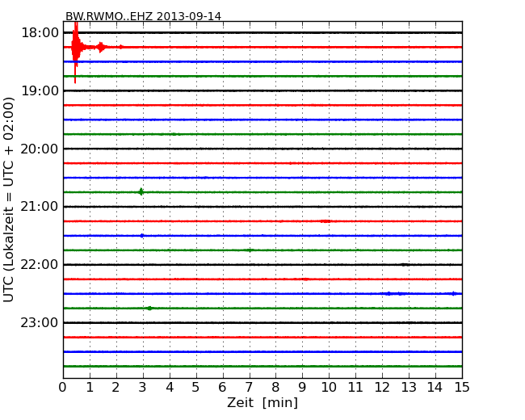Image resolution: width=525 pixels, height=420 pixels.
Task: Click the second red aftershock burst near minute 1.5
Action: (101, 47)
